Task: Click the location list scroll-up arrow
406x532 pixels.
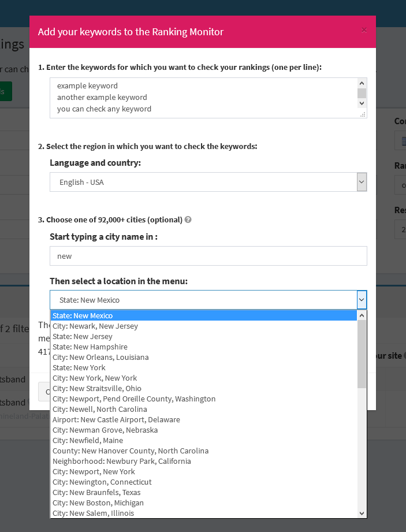Action: [362, 315]
